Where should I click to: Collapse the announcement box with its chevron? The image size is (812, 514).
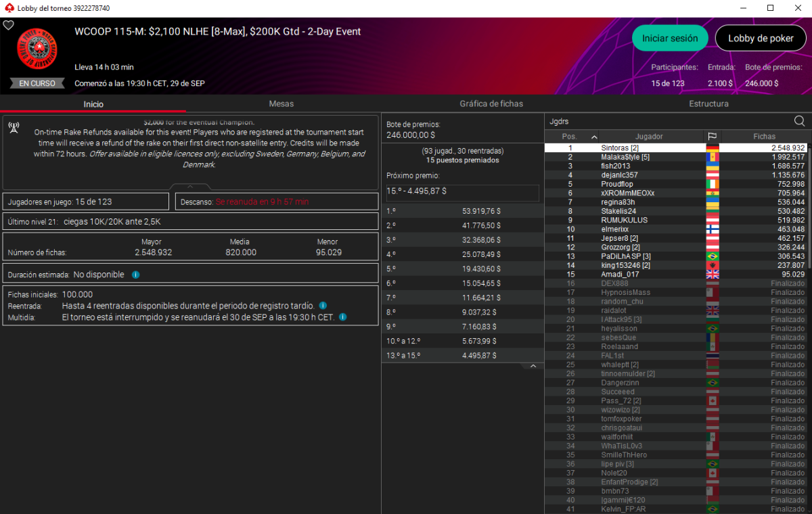pos(190,187)
